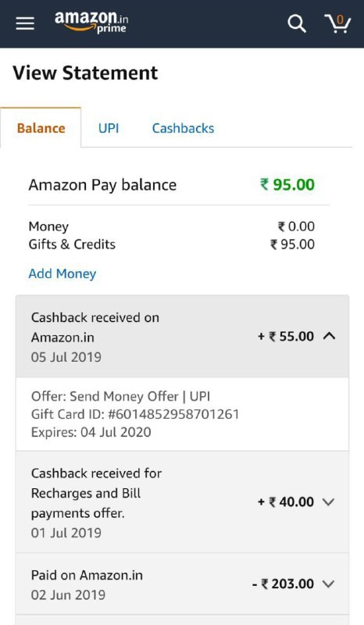Select the 05 Jul 2019 cashback row
Screen dimensions: 364x625
[182, 337]
